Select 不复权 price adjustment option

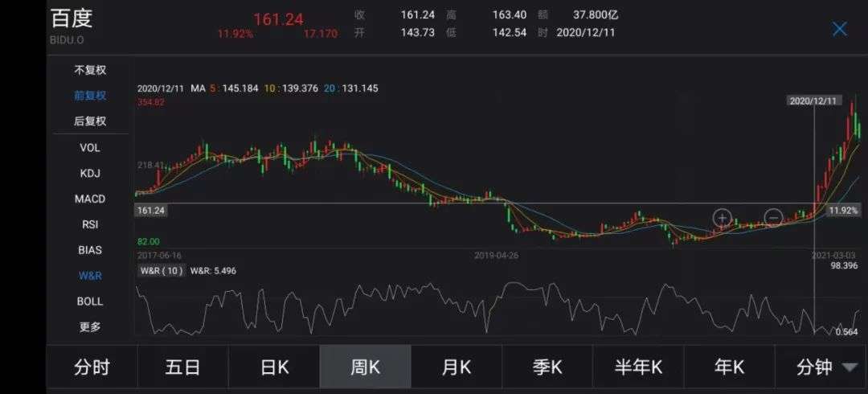[x=90, y=70]
